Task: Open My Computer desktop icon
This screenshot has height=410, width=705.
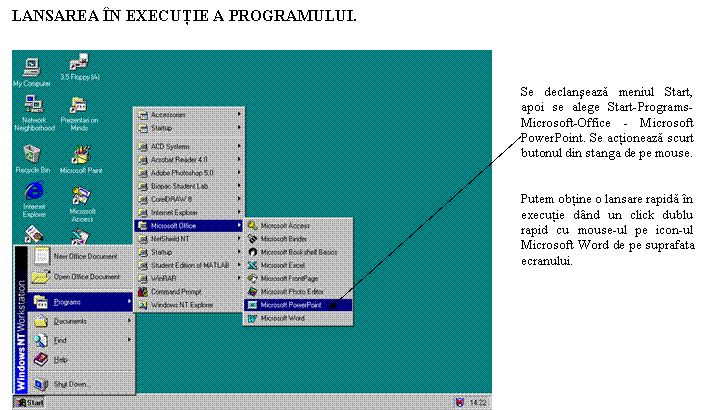Action: (31, 69)
